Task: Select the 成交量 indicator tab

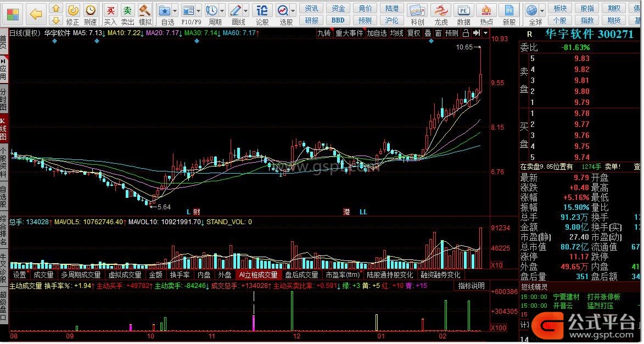Action: (x=43, y=275)
